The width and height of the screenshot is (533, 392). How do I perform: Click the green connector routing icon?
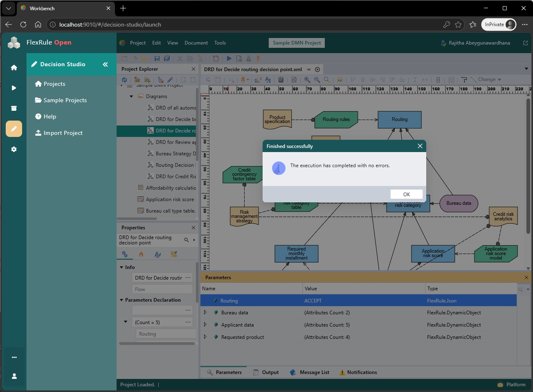[x=464, y=80]
